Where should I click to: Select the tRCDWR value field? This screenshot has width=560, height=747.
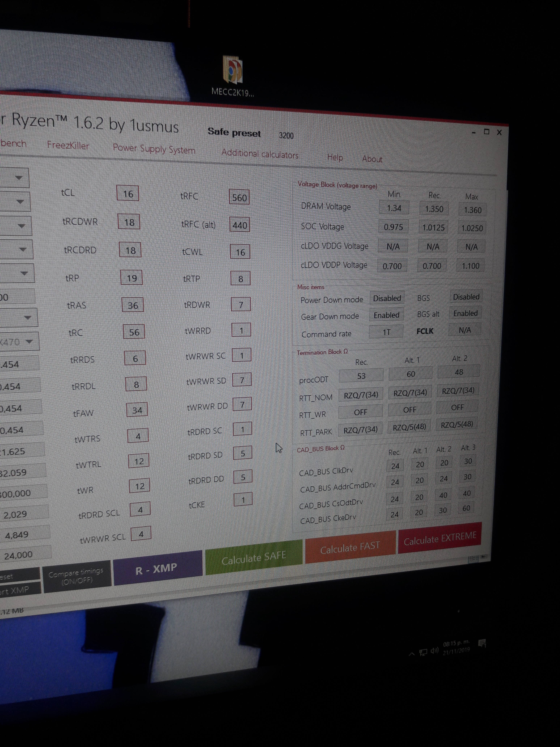point(129,222)
